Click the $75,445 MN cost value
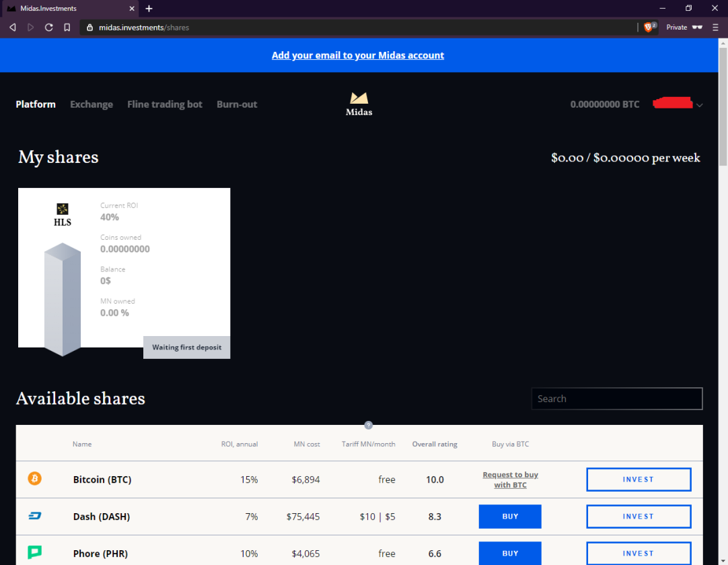 click(303, 517)
